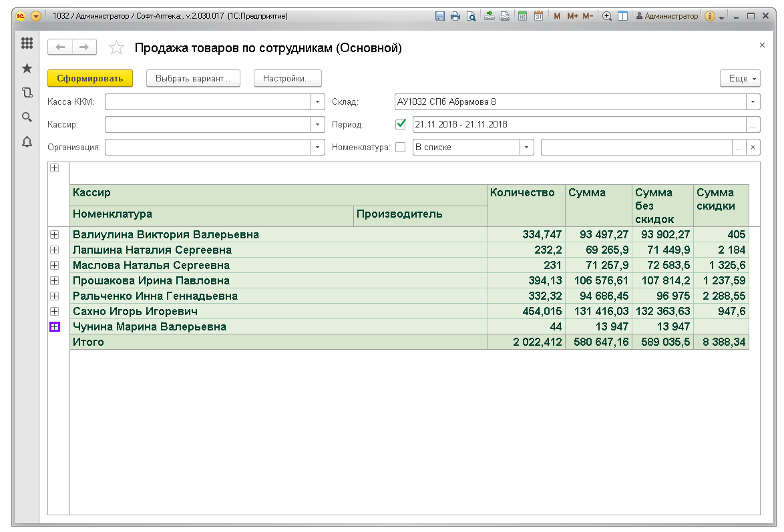Open favorites star in left sidebar
Screen dimensions: 784x532
[27, 68]
